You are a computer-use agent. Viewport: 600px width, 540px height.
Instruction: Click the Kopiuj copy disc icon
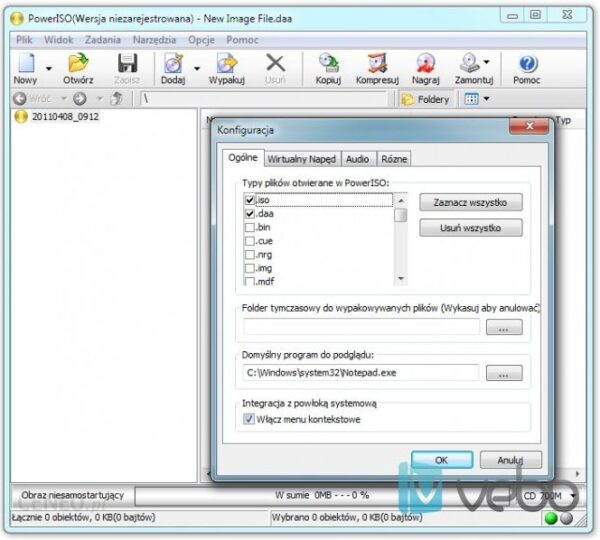click(328, 63)
